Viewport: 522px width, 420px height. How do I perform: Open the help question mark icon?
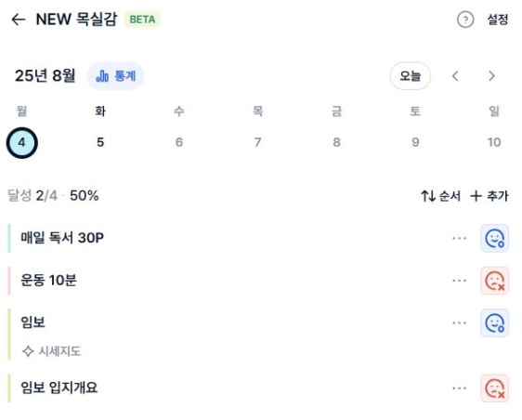[465, 20]
